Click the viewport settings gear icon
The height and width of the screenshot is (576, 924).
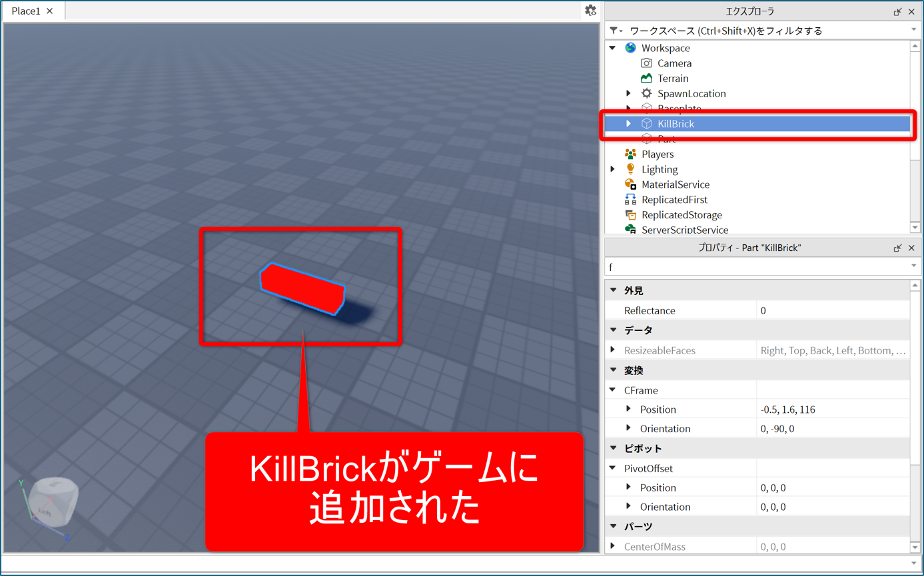point(590,11)
